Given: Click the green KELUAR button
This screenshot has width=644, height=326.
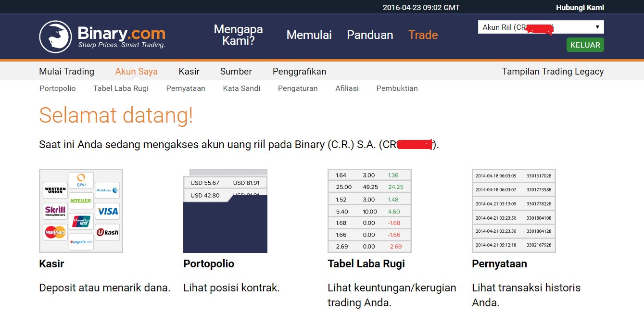Looking at the screenshot, I should (585, 45).
